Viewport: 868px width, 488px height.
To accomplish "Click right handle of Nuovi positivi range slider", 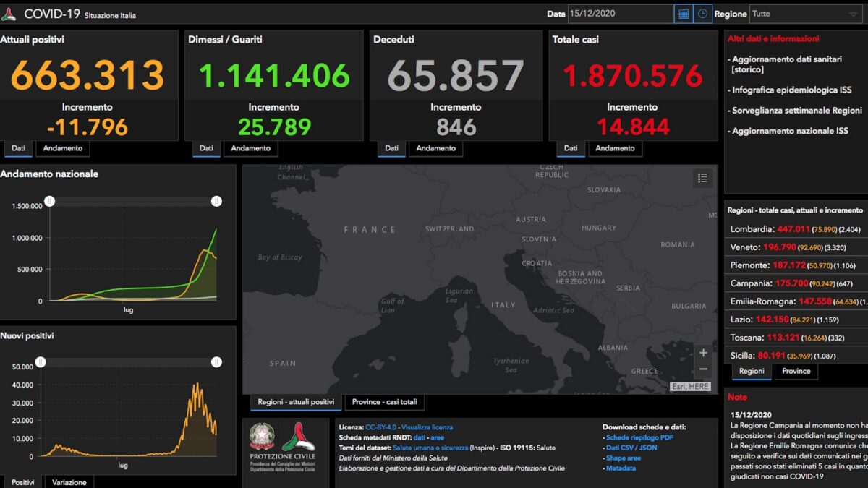I will [216, 362].
